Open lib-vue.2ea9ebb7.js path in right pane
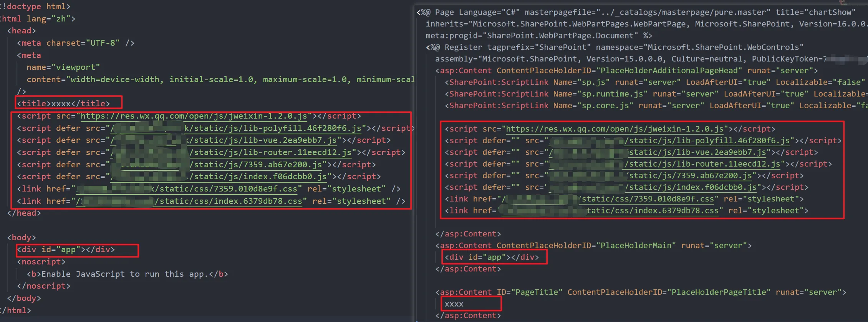The width and height of the screenshot is (868, 322). (657, 152)
